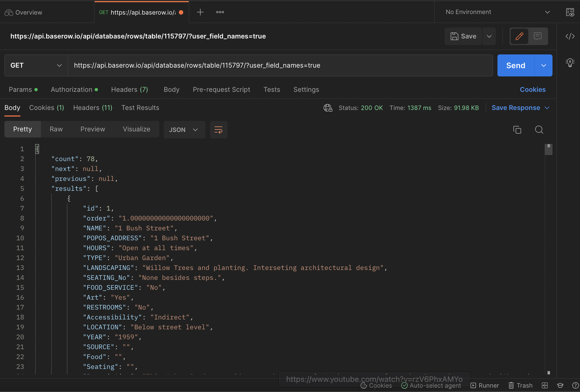This screenshot has height=392, width=580.
Task: Open a new request tab with plus icon
Action: [x=200, y=12]
